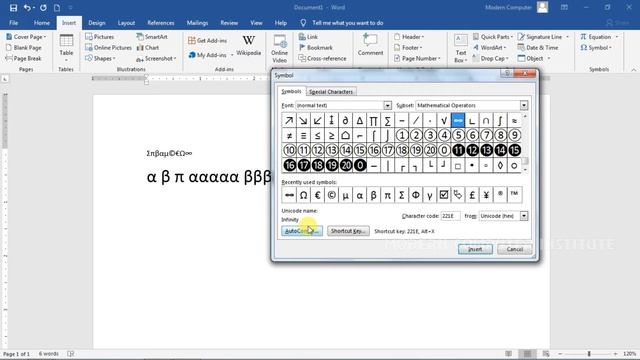Select the integral symbol in symbol grid
Image resolution: width=640 pixels, height=360 pixels.
(500, 120)
